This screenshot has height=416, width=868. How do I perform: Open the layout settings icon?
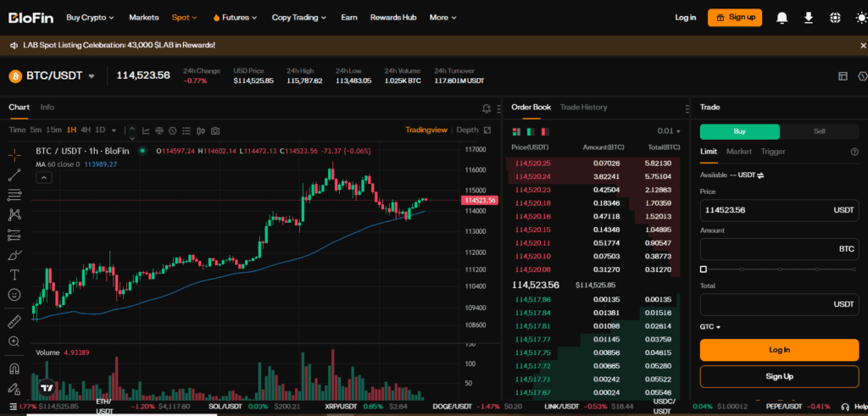pyautogui.click(x=843, y=75)
